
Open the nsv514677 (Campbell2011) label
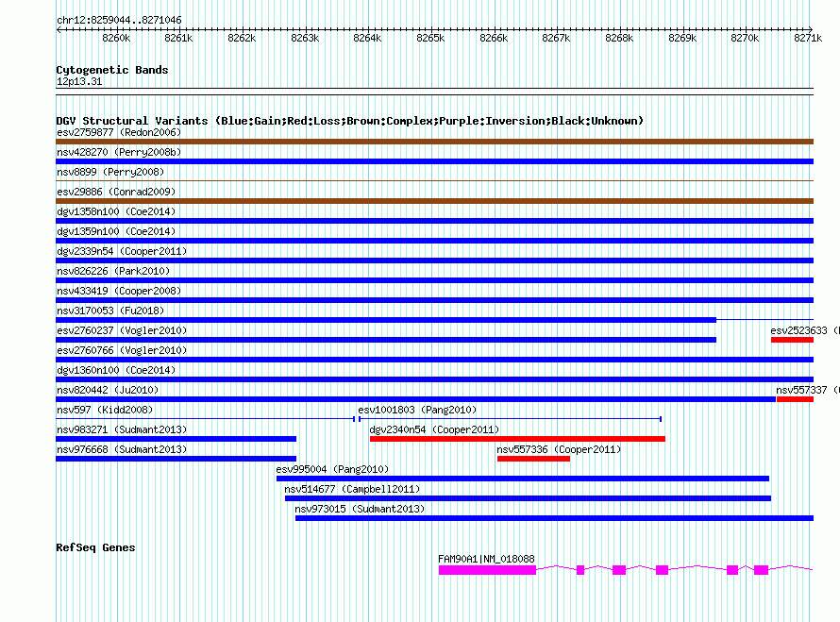point(352,489)
